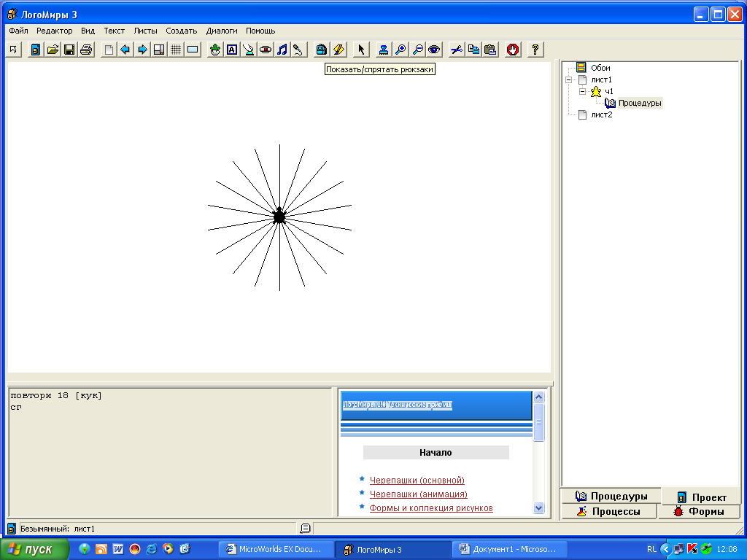The height and width of the screenshot is (560, 747).
Task: Click in the command center text area
Action: (x=170, y=452)
